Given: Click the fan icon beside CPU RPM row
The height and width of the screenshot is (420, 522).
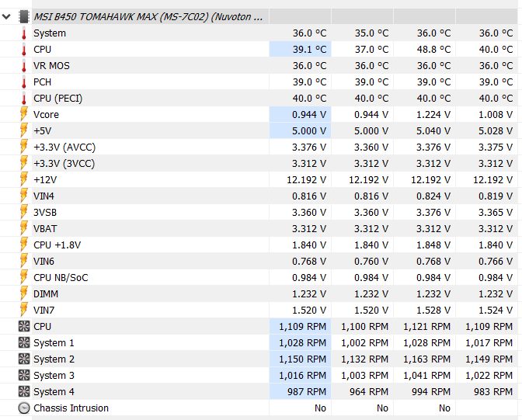Looking at the screenshot, I should [x=24, y=327].
